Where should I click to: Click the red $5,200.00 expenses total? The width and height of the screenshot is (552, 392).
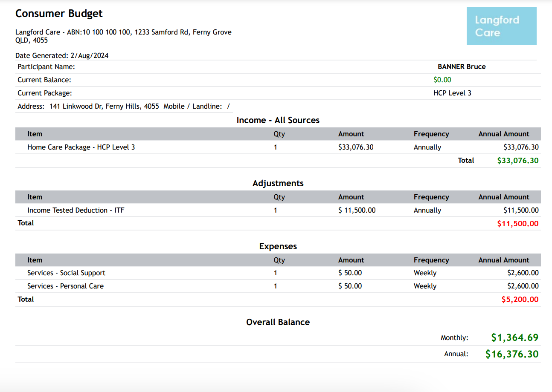520,300
